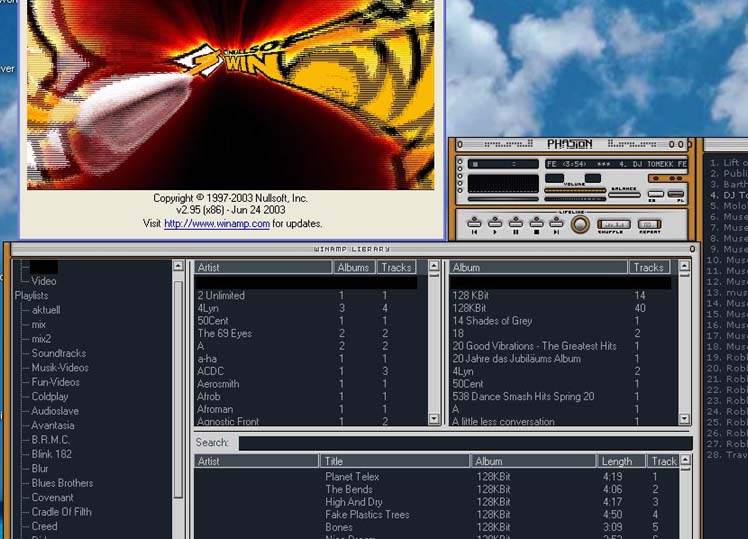Screen dimensions: 748x539
Task: Sort tracks by Length column header
Action: coord(621,461)
